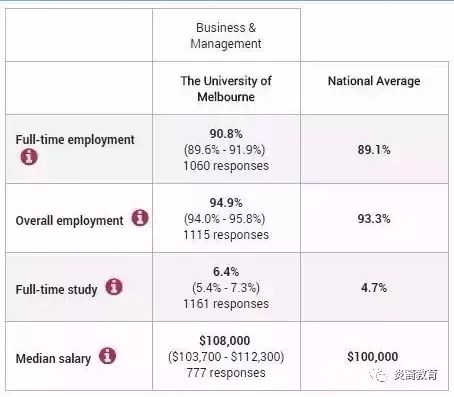Click the 777 responses text
This screenshot has height=397, width=454.
pyautogui.click(x=226, y=373)
